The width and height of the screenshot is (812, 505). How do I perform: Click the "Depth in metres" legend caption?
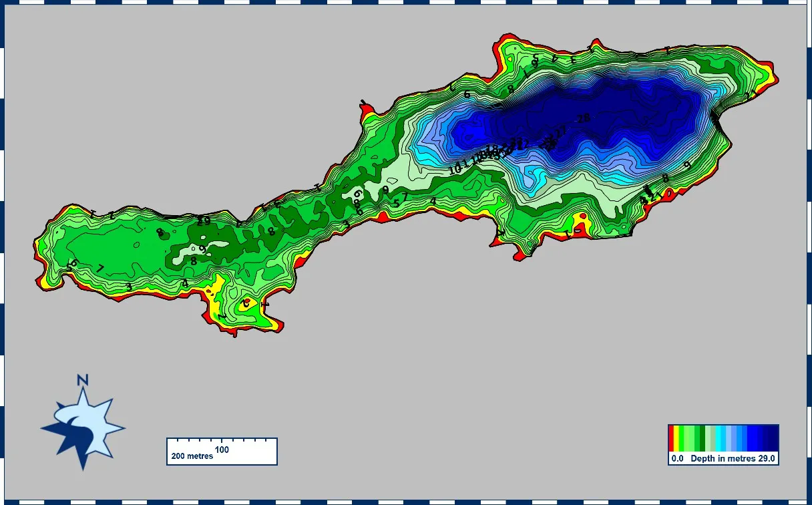[724, 459]
